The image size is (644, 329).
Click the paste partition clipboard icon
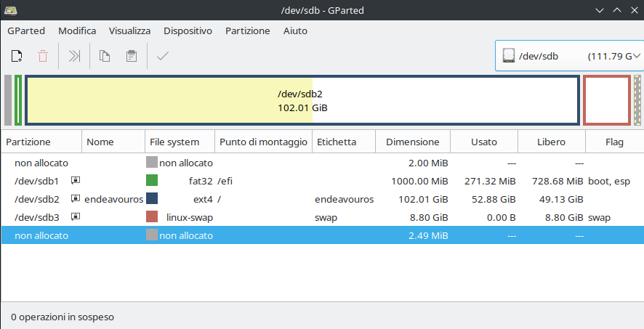132,56
